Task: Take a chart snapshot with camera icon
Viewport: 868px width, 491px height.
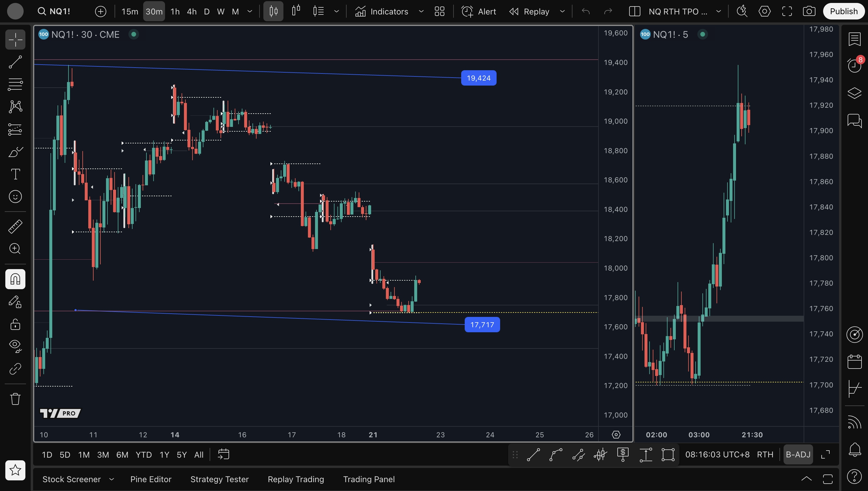Action: coord(809,12)
